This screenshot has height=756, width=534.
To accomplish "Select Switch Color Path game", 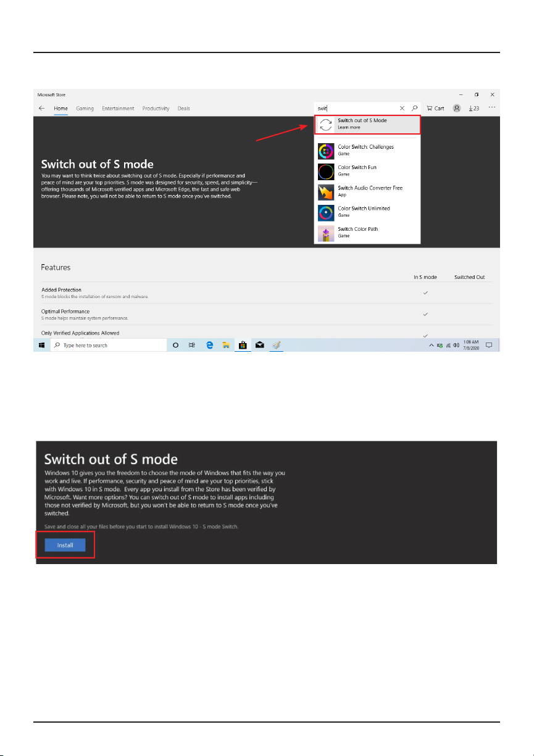I will coord(367,232).
